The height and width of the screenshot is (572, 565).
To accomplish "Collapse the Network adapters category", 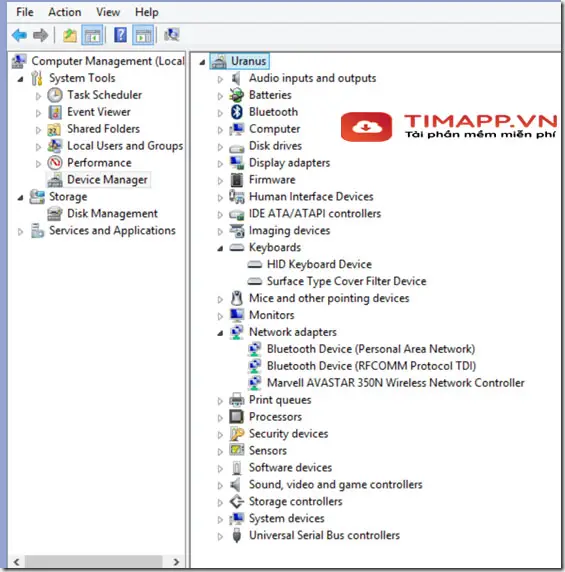I will coord(220,333).
